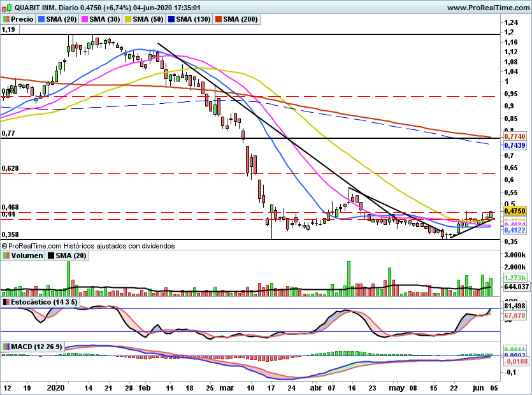This screenshot has height=395, width=532.
Task: Click the jun month axis label
Action: click(478, 388)
